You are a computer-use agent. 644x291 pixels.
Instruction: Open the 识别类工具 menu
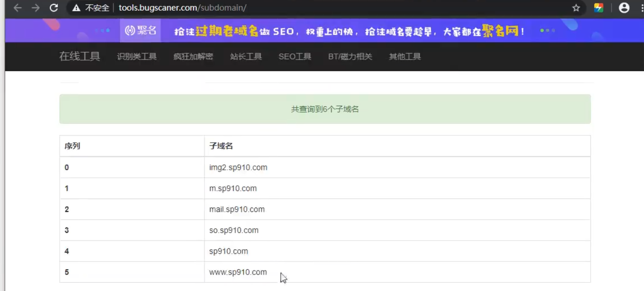pos(137,57)
